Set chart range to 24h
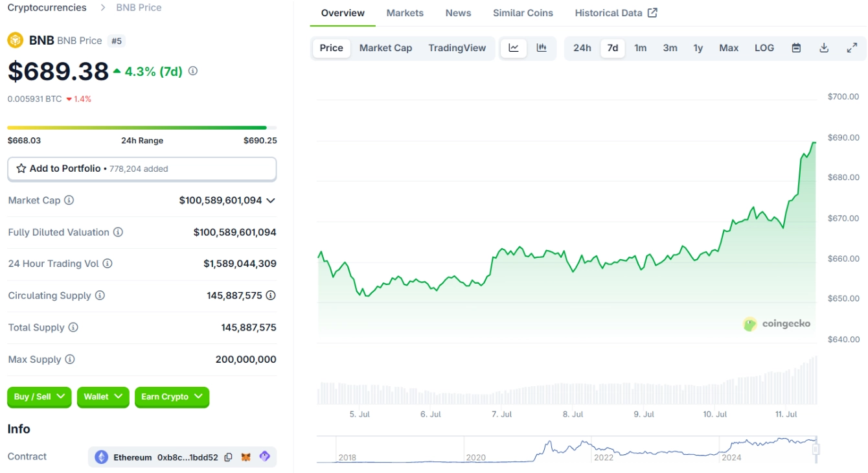This screenshot has height=473, width=868. point(582,48)
